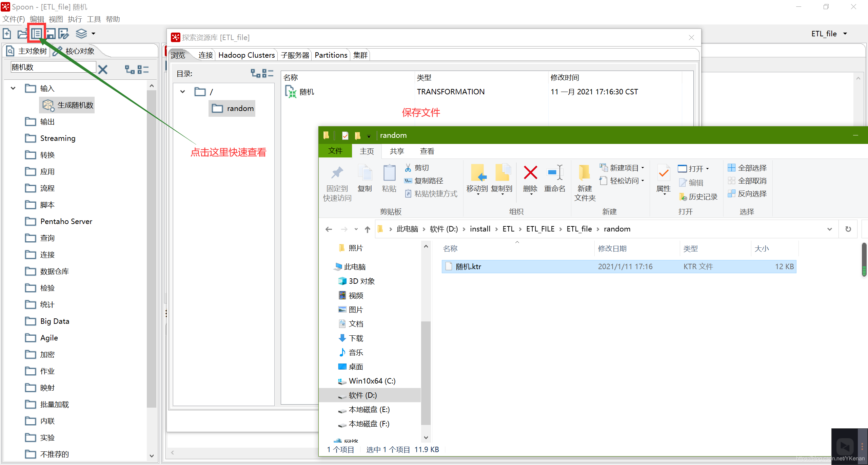Click the spoon settings/layers toolbar icon
868x465 pixels.
tap(83, 33)
